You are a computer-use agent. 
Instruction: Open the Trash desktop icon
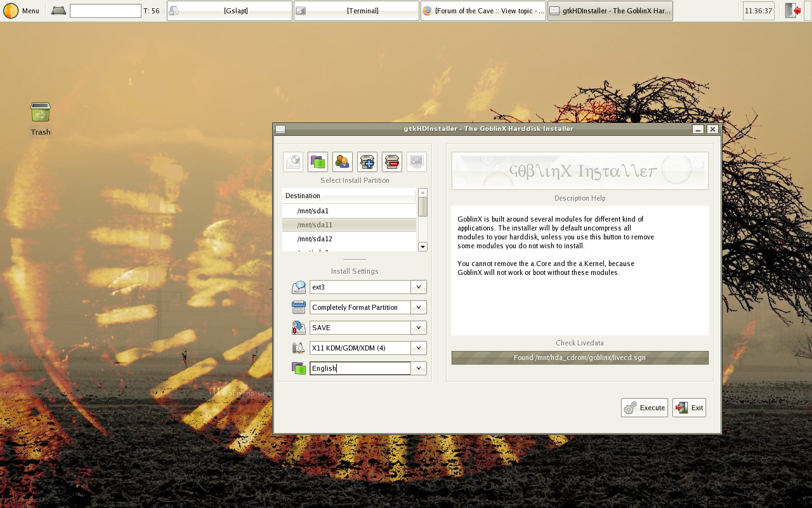coord(41,113)
